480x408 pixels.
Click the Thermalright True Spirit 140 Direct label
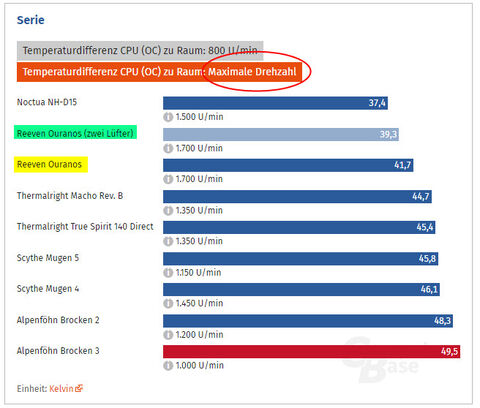85,227
